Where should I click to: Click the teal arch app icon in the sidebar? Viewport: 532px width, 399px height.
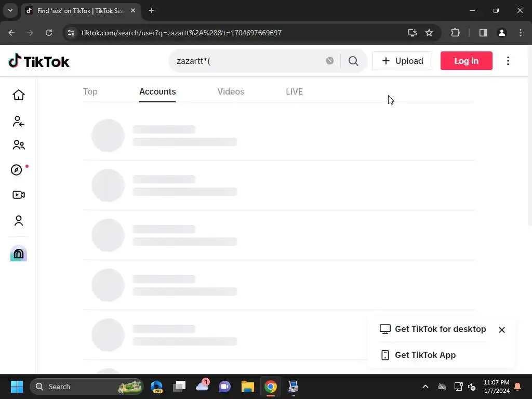19,253
